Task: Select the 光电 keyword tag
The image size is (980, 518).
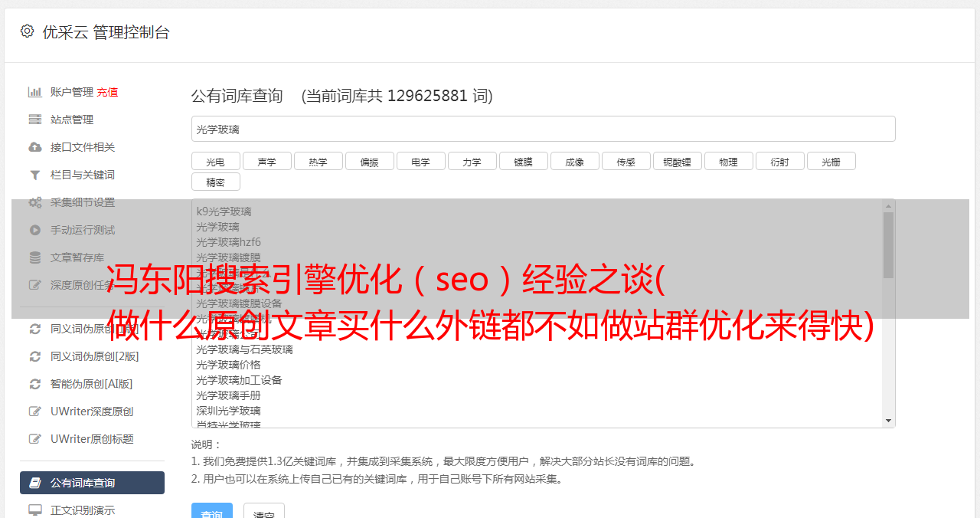Action: click(x=216, y=161)
